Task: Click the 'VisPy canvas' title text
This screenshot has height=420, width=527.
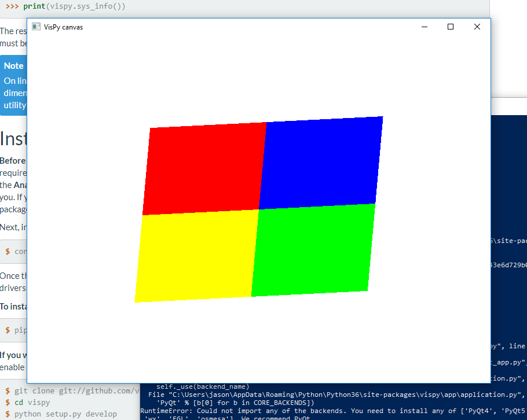Action: [63, 27]
